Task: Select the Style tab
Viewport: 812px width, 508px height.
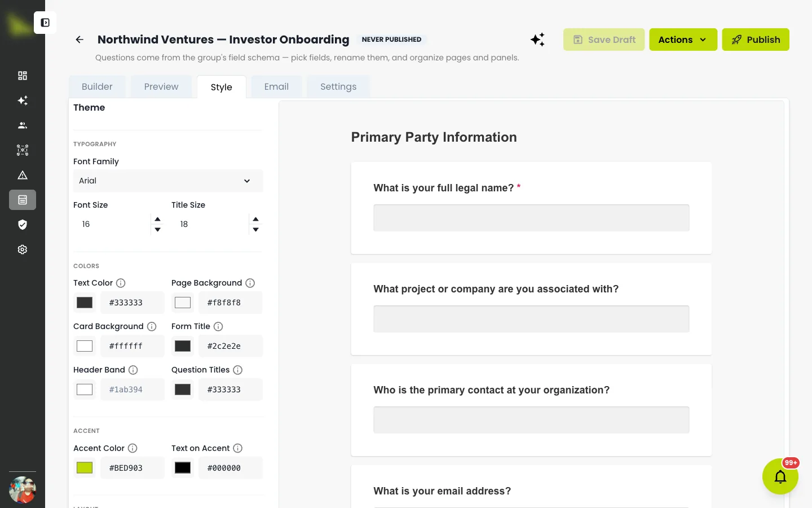Action: [x=222, y=87]
